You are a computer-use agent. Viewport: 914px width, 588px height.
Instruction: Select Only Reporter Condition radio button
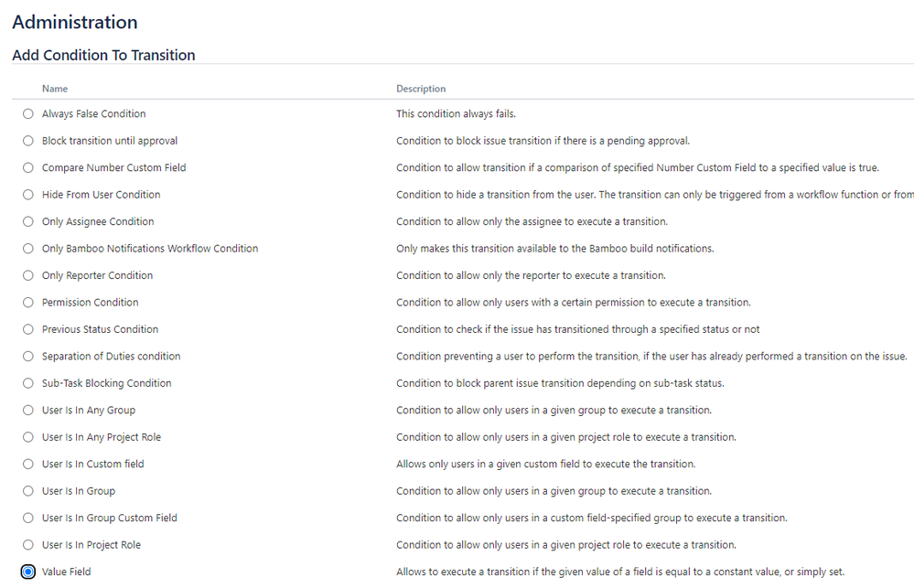[28, 275]
